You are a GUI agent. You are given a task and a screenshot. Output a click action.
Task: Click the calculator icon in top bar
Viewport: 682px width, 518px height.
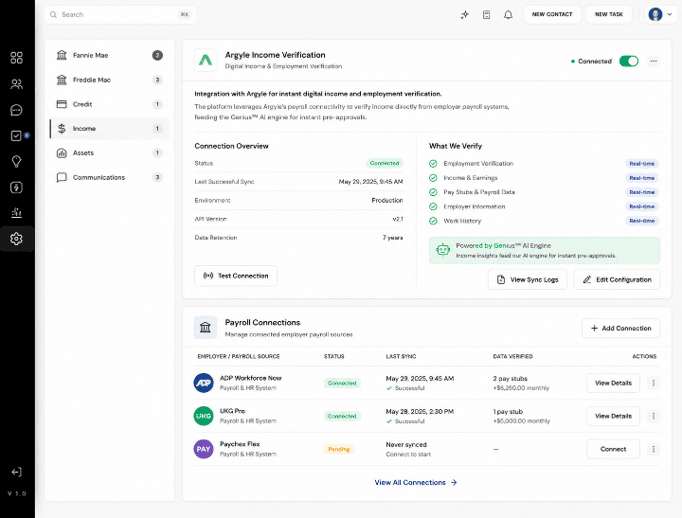[x=486, y=15]
